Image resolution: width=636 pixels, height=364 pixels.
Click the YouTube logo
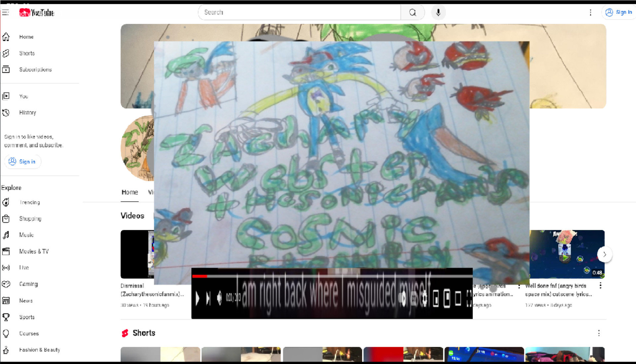[x=36, y=13]
